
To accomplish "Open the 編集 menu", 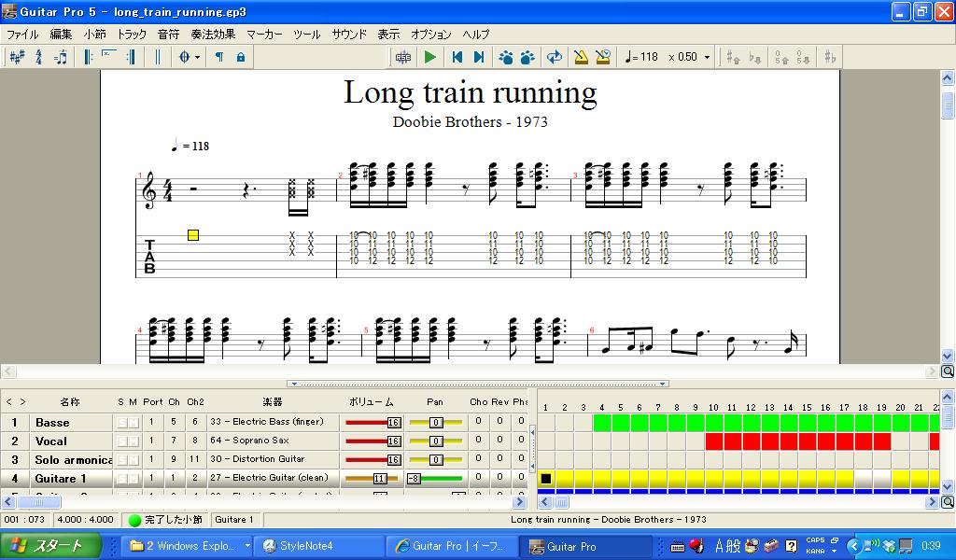I will pos(61,35).
